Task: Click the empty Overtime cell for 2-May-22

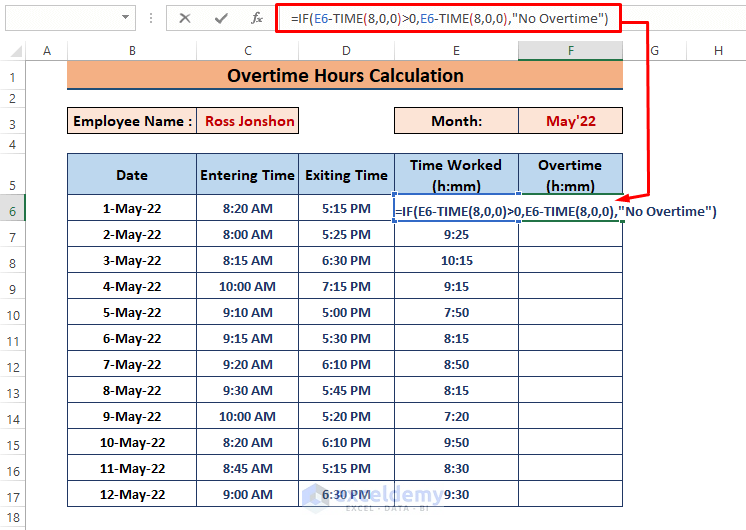Action: 570,235
